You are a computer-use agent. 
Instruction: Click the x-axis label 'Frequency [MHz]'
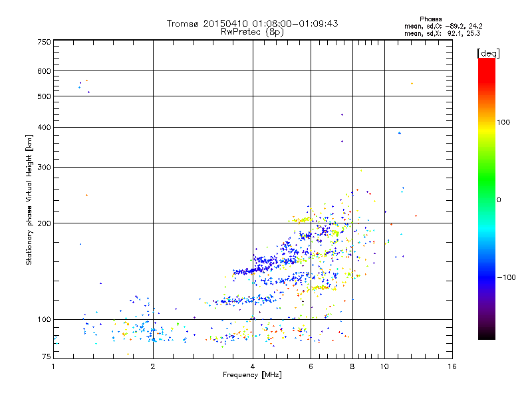(252, 375)
